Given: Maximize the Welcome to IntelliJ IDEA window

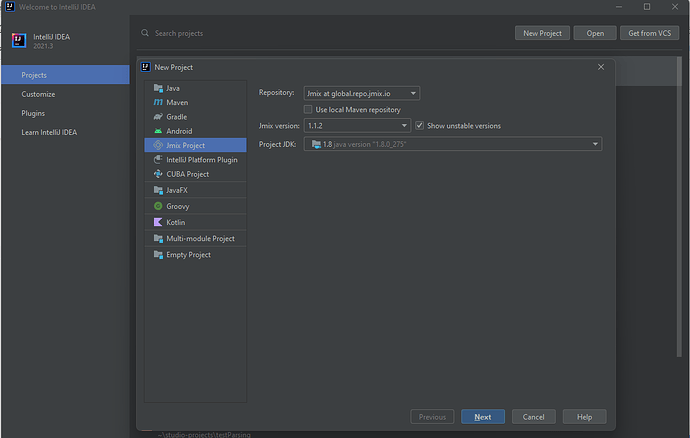Looking at the screenshot, I should [x=647, y=7].
